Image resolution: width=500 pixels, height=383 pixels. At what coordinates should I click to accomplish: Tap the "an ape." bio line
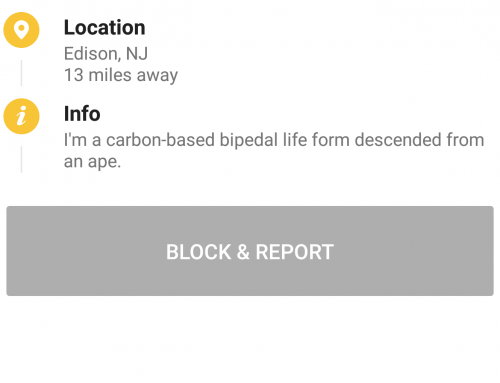(x=92, y=162)
